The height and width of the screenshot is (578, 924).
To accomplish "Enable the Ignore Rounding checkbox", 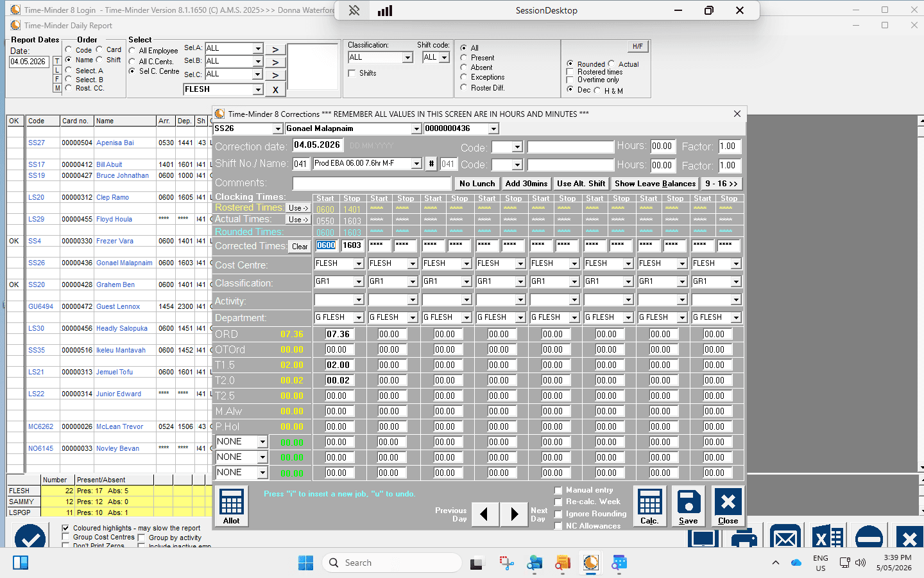I will (x=558, y=514).
